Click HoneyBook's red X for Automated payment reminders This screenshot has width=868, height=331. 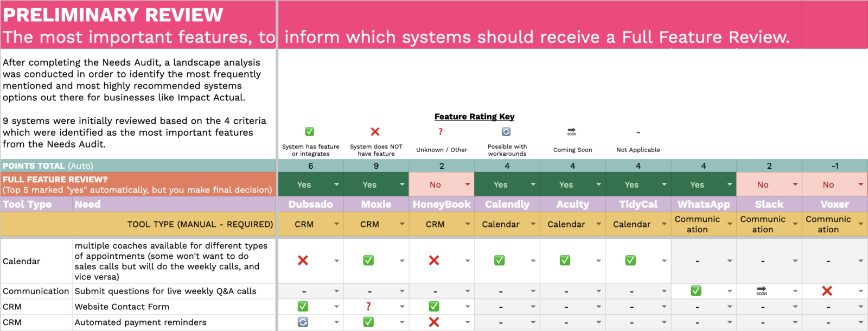coord(434,322)
